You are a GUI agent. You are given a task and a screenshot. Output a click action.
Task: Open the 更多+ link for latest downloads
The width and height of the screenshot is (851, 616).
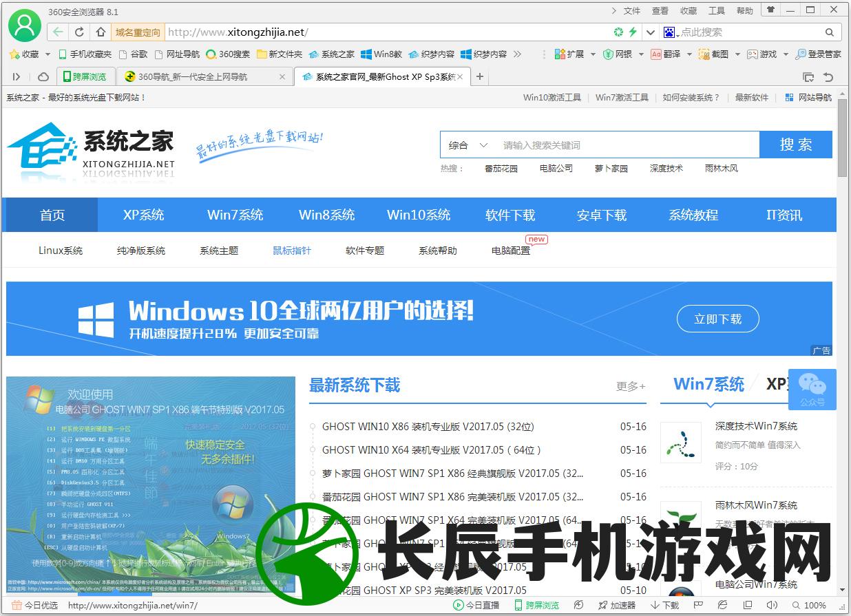[x=631, y=386]
